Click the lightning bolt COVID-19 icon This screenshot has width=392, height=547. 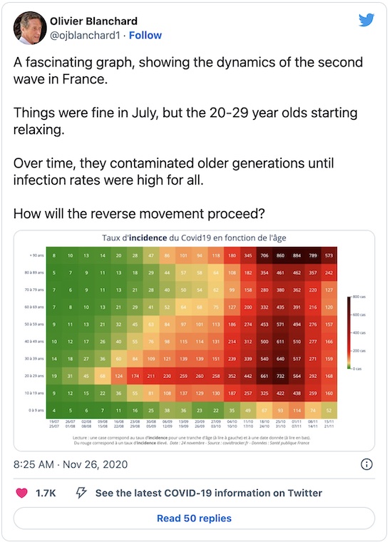(81, 493)
